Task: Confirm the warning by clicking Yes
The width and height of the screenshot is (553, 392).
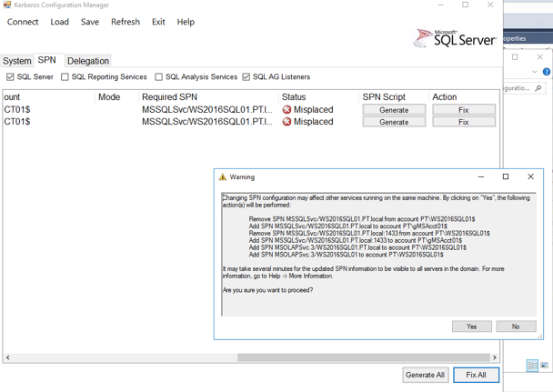Action: click(x=471, y=327)
